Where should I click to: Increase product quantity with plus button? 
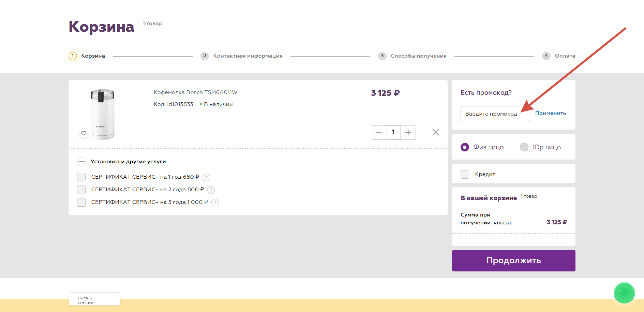[x=408, y=132]
